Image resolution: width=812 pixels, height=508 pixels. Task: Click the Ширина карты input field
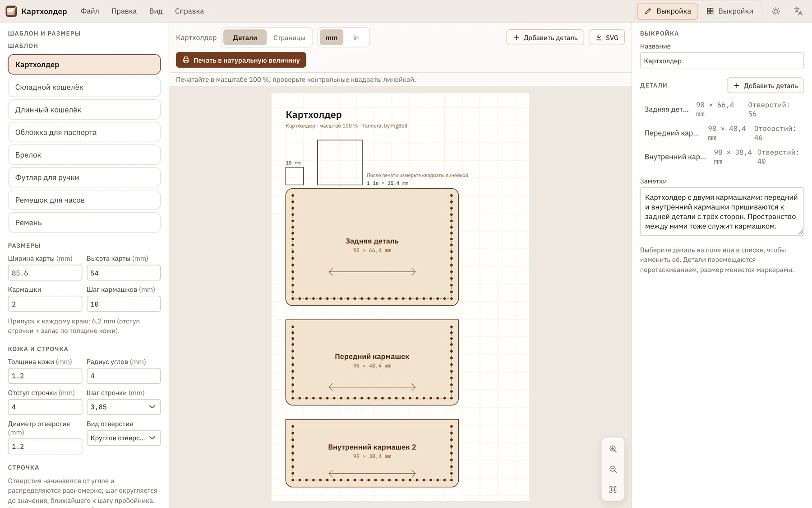(x=45, y=273)
